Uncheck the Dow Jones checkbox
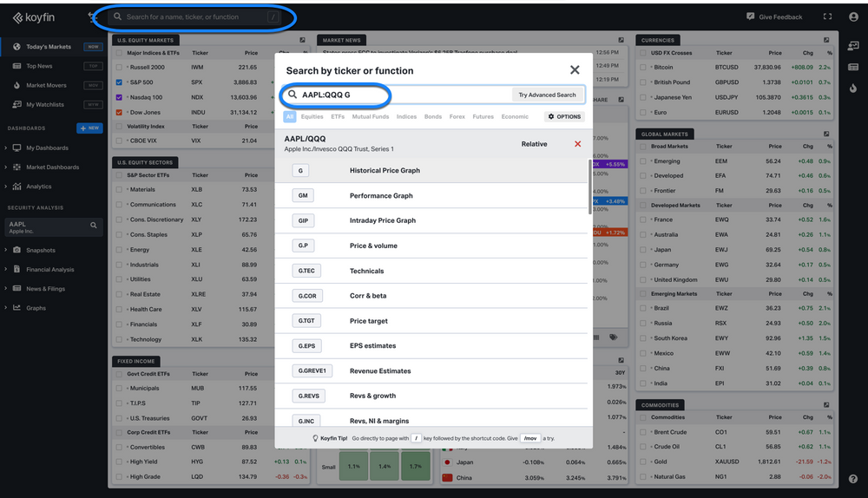Screen dimensions: 868x498 click(x=119, y=112)
